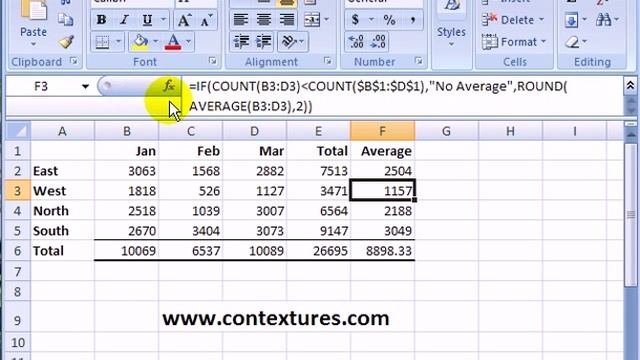Apply Accounting dollar number format

coord(355,20)
